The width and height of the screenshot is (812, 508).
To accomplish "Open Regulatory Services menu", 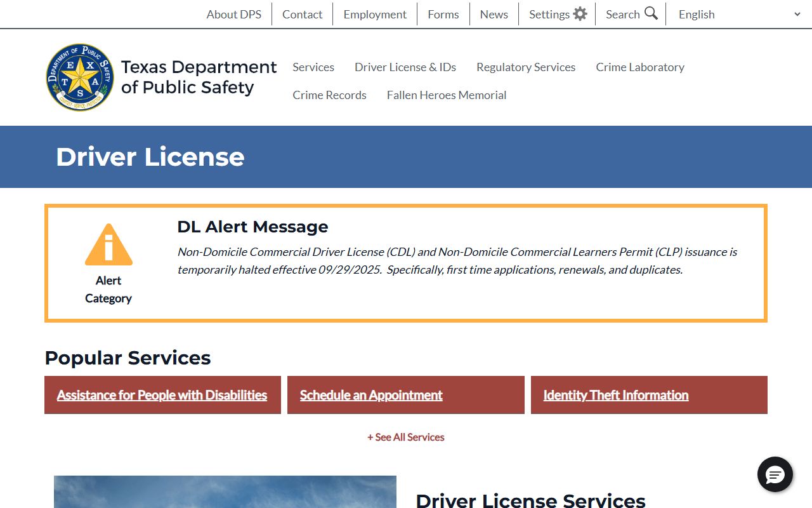I will [526, 67].
